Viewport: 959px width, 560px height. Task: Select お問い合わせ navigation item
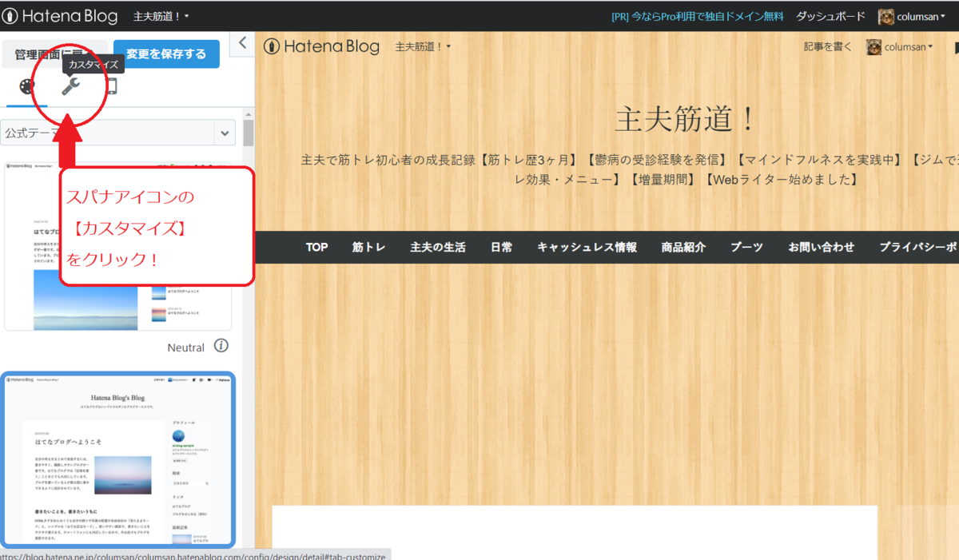coord(822,247)
